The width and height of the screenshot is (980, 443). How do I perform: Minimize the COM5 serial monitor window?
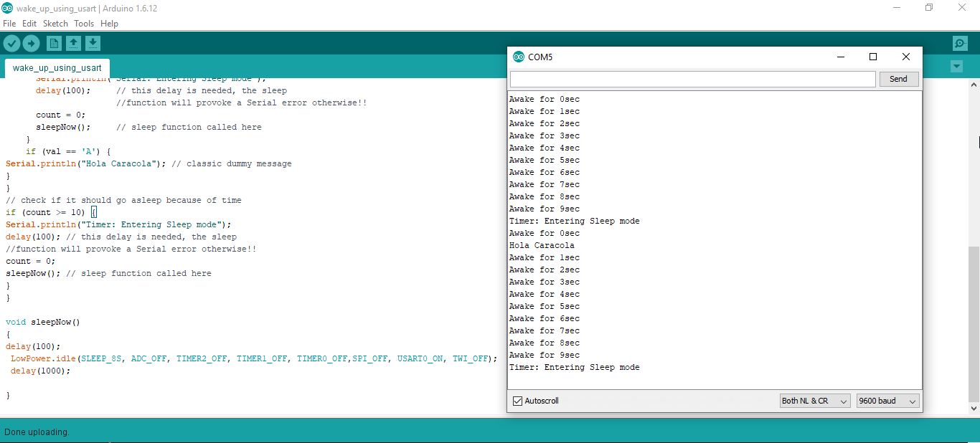(x=840, y=57)
